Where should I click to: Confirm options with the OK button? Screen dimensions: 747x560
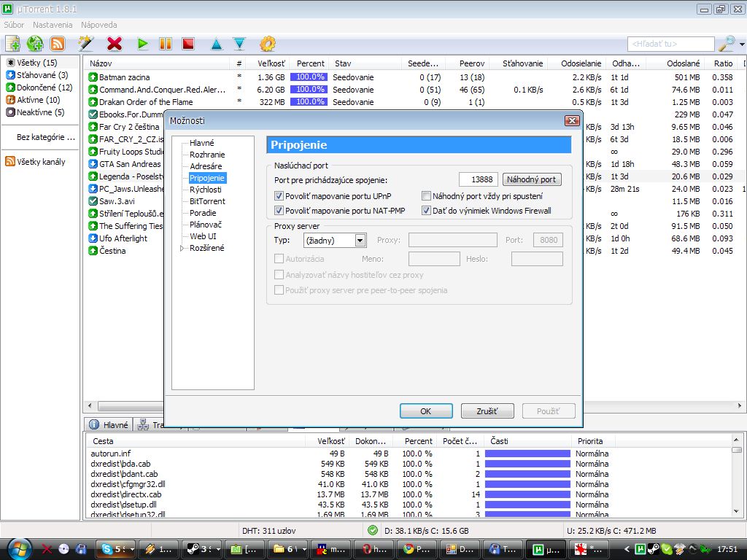[426, 411]
